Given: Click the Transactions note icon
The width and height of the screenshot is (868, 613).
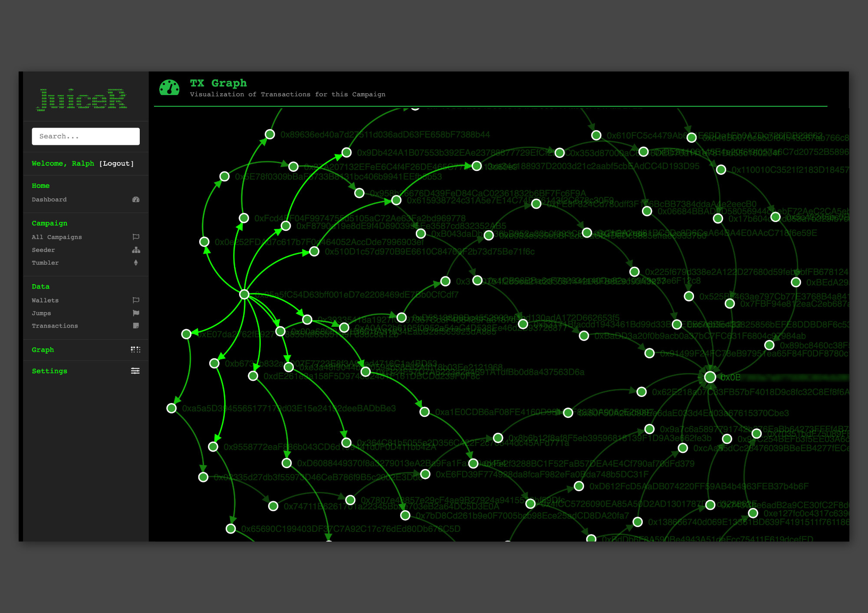Looking at the screenshot, I should [136, 326].
